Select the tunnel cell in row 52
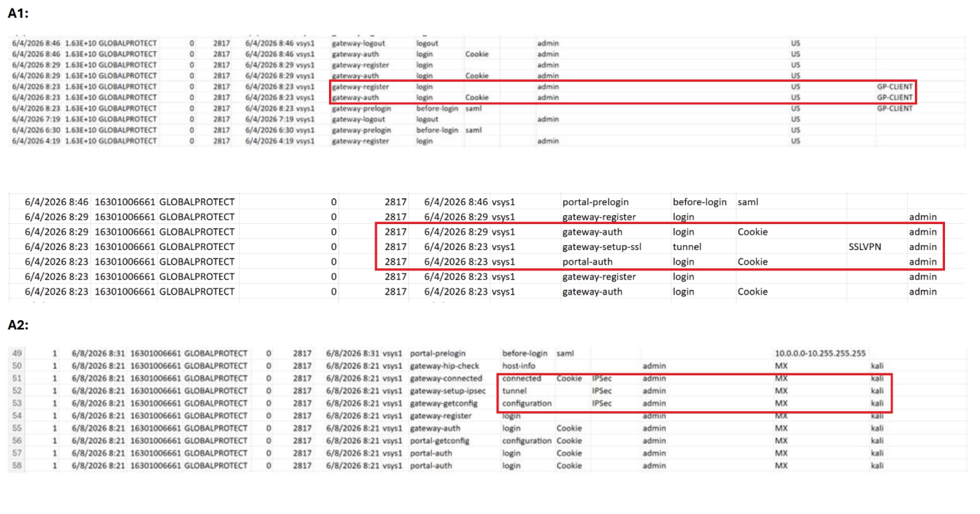Viewport: 980px width, 514px height. (x=514, y=391)
